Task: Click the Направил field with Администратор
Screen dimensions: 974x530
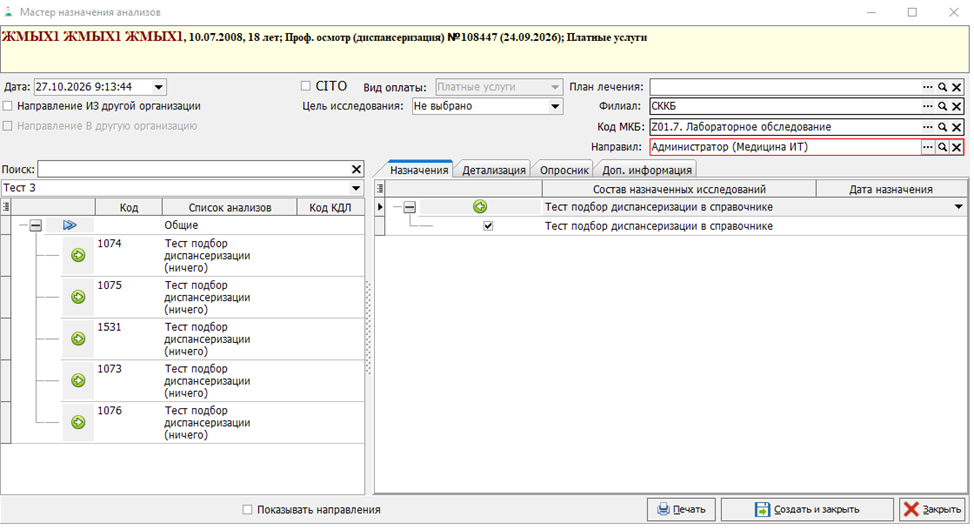Action: (x=785, y=147)
